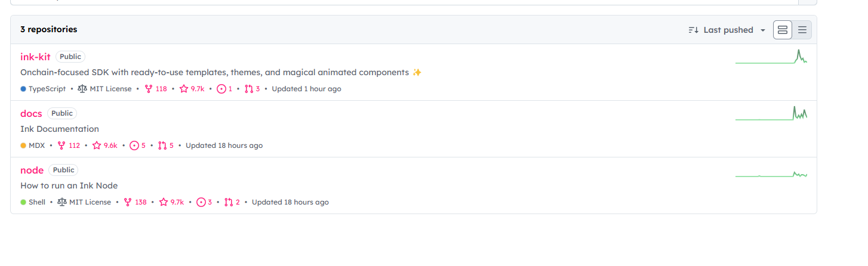Click fork count 112 for docs
868x266 pixels.
(x=69, y=146)
